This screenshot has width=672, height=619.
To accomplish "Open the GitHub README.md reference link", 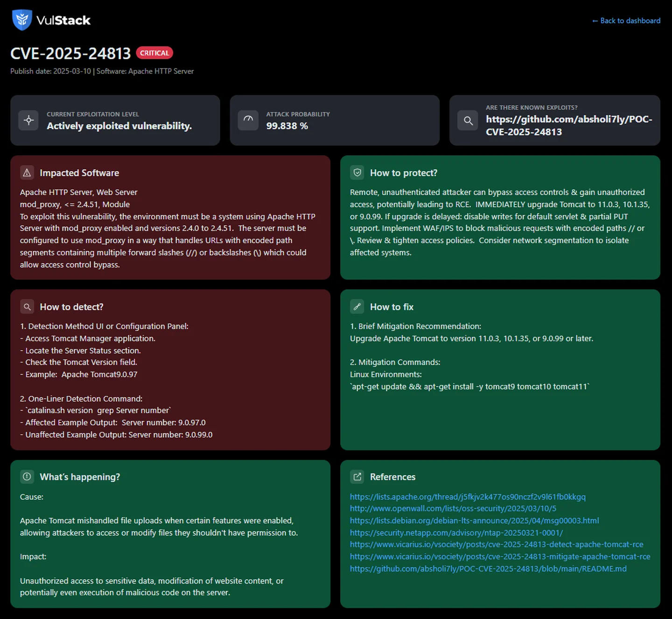I will (488, 569).
